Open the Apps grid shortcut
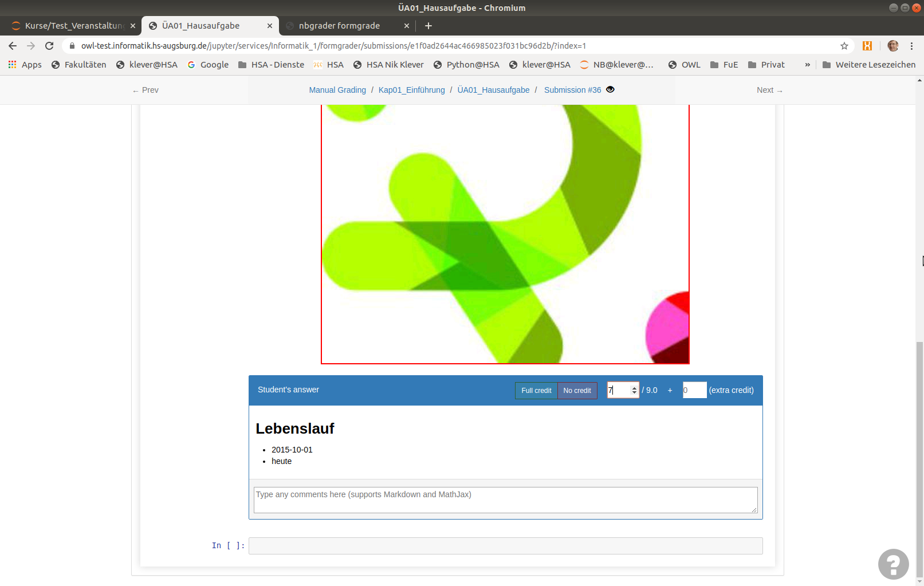This screenshot has width=924, height=586. 25,65
